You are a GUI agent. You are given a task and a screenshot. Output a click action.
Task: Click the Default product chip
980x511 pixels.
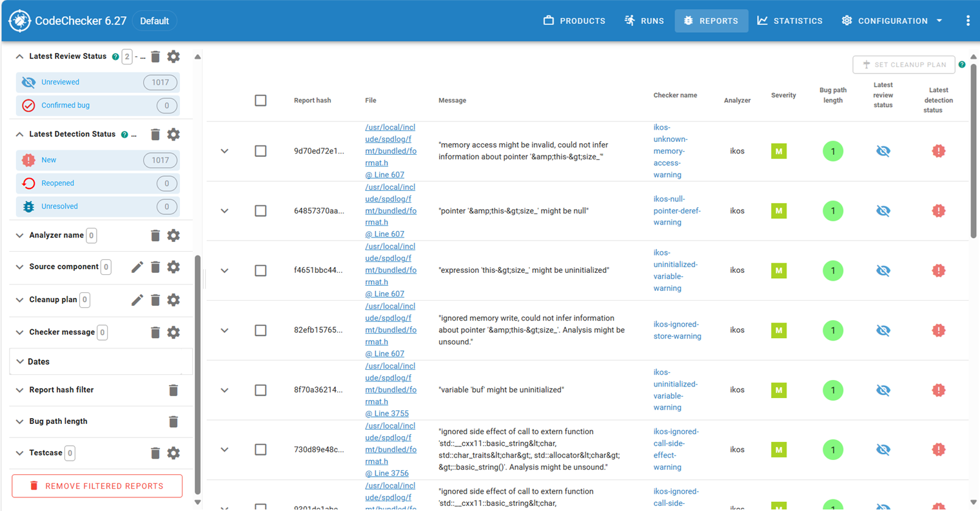pyautogui.click(x=155, y=21)
